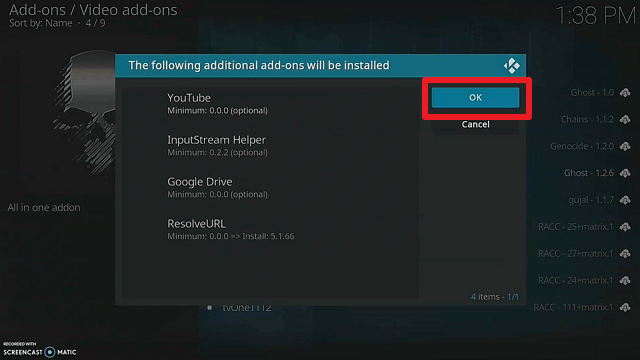Click the skull add-on artwork thumbnail
Screen dimensions: 640x360
[84, 113]
